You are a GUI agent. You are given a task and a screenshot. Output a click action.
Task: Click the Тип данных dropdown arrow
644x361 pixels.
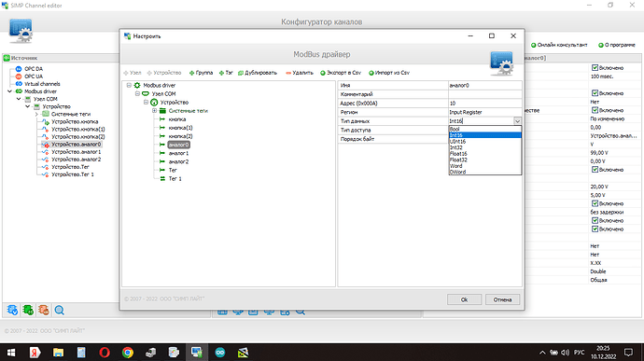click(x=517, y=121)
